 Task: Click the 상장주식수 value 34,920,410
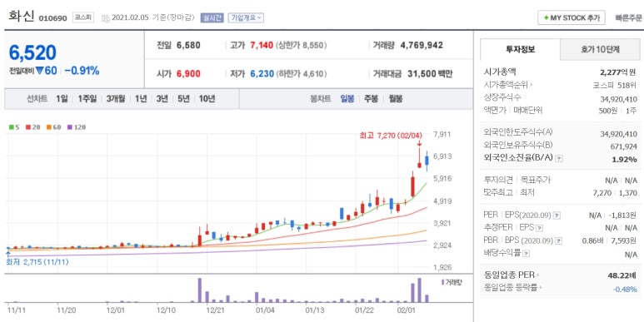[x=618, y=99]
